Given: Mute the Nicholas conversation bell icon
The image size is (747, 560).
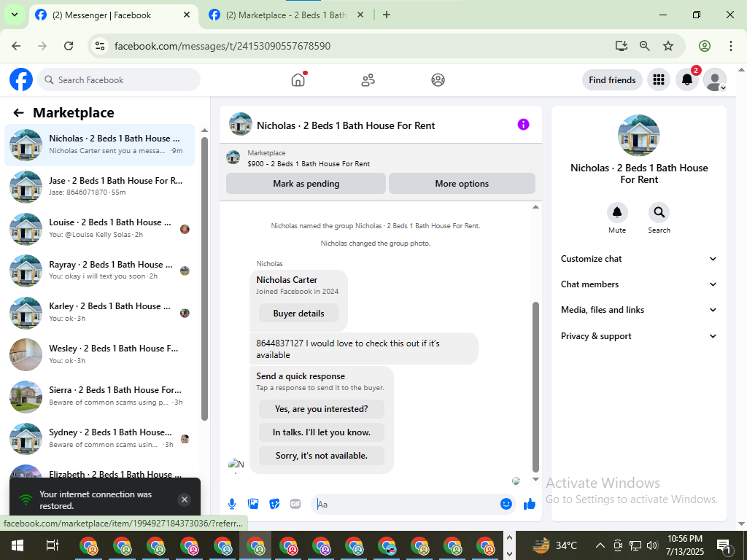Looking at the screenshot, I should click(x=617, y=212).
